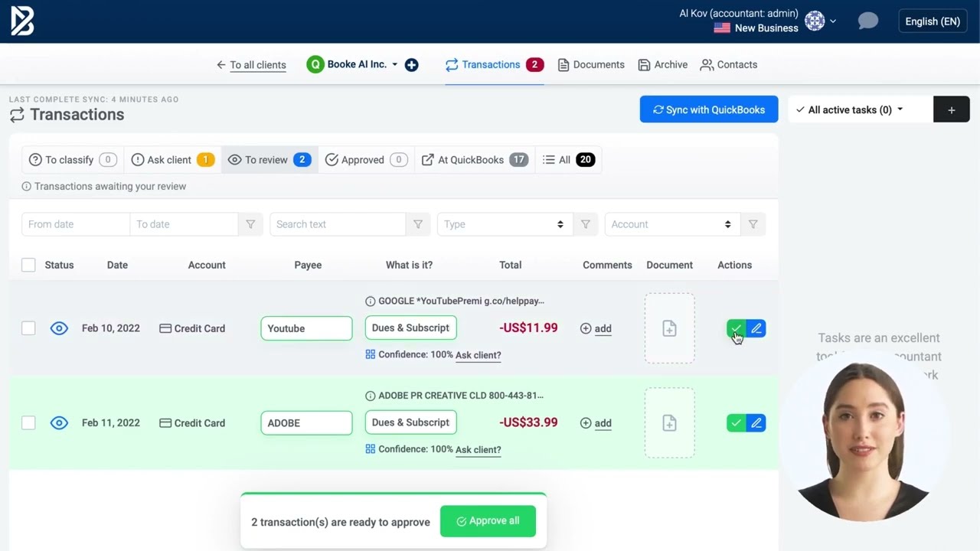Click credit card icon in Youtube row
Screen dimensions: 980x551
tap(165, 328)
